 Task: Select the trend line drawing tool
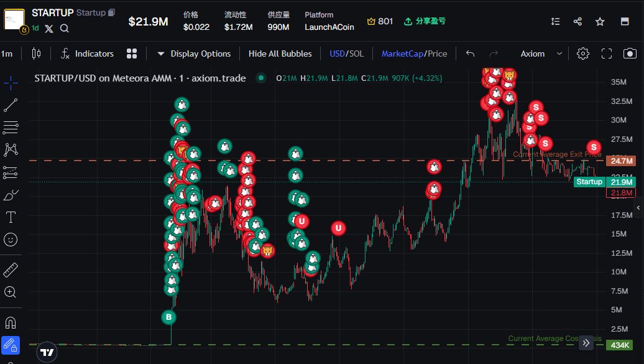tap(11, 105)
